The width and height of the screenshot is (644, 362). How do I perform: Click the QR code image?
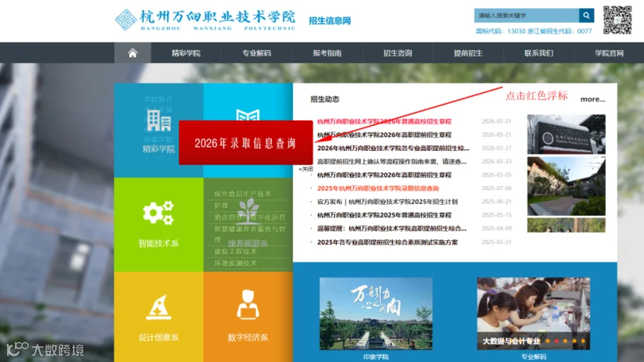pyautogui.click(x=618, y=20)
